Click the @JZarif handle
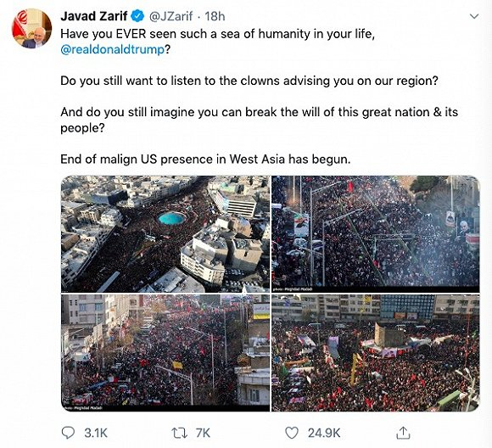492x448 pixels. point(171,16)
